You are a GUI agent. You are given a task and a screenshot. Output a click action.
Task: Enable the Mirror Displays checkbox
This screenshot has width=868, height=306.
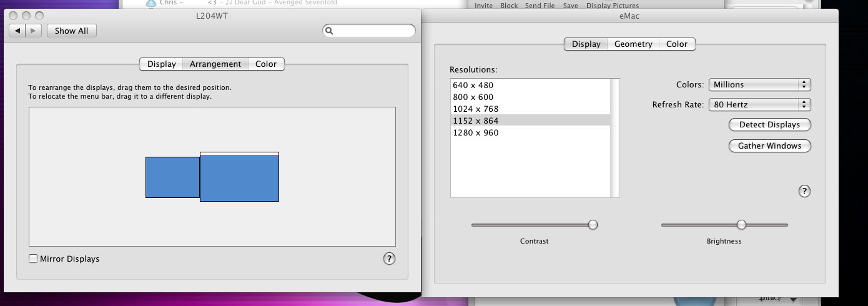33,259
